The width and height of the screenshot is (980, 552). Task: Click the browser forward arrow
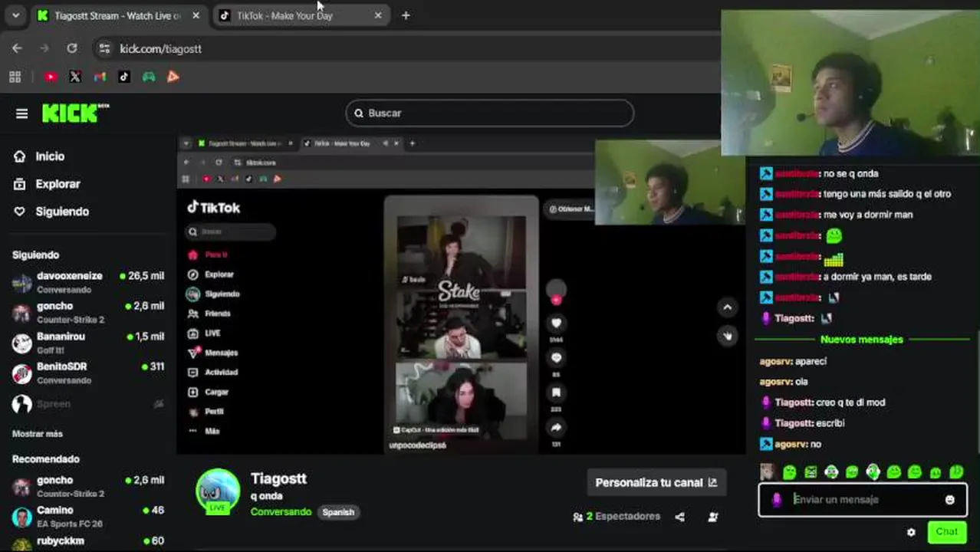[44, 48]
